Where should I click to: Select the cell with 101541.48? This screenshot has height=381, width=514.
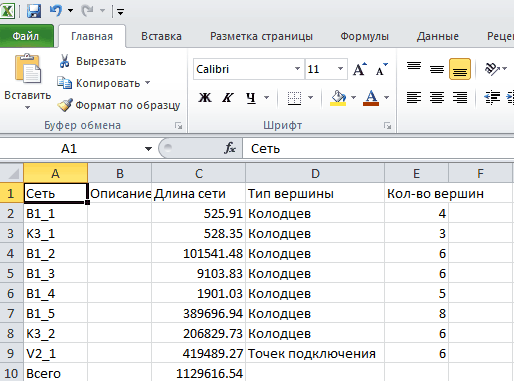click(199, 253)
